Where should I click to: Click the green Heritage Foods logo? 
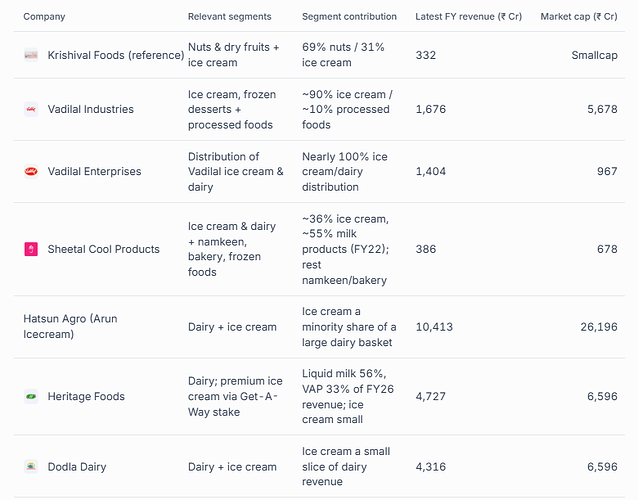31,396
